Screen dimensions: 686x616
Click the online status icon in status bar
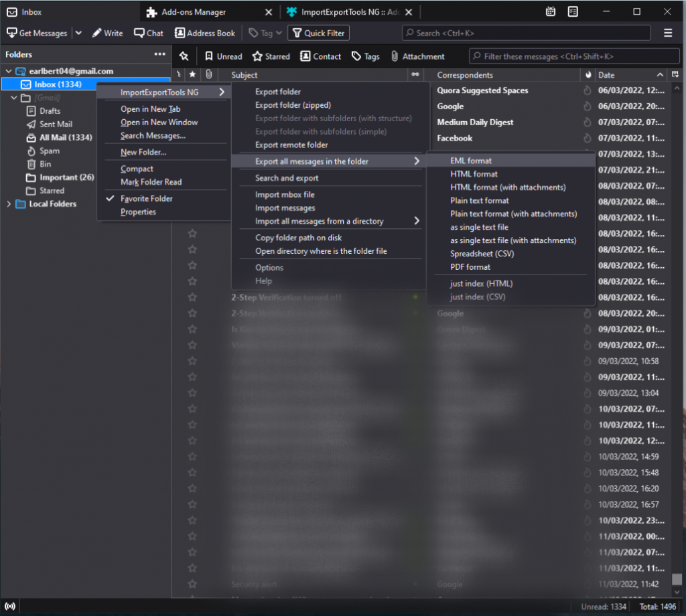click(x=9, y=606)
